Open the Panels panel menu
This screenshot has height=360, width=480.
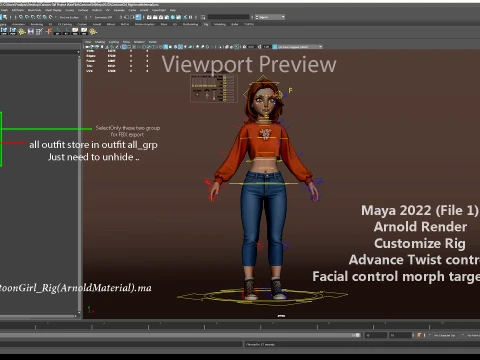pyautogui.click(x=153, y=42)
